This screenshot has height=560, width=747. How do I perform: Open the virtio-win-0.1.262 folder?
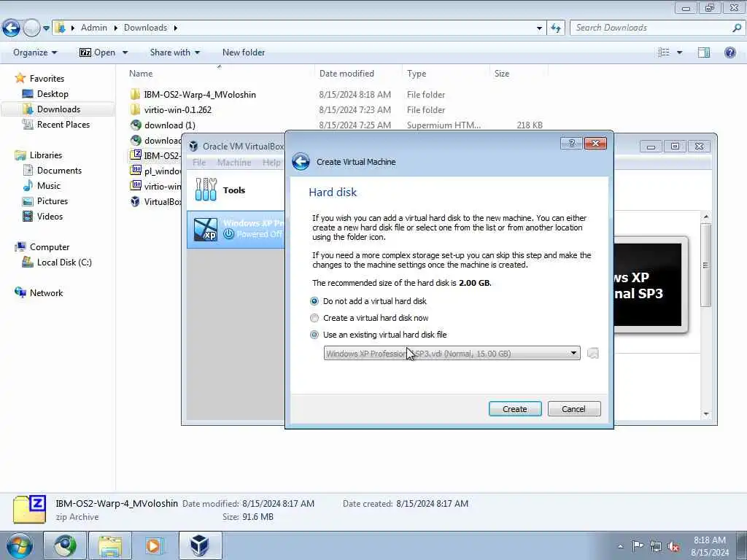[x=177, y=109]
